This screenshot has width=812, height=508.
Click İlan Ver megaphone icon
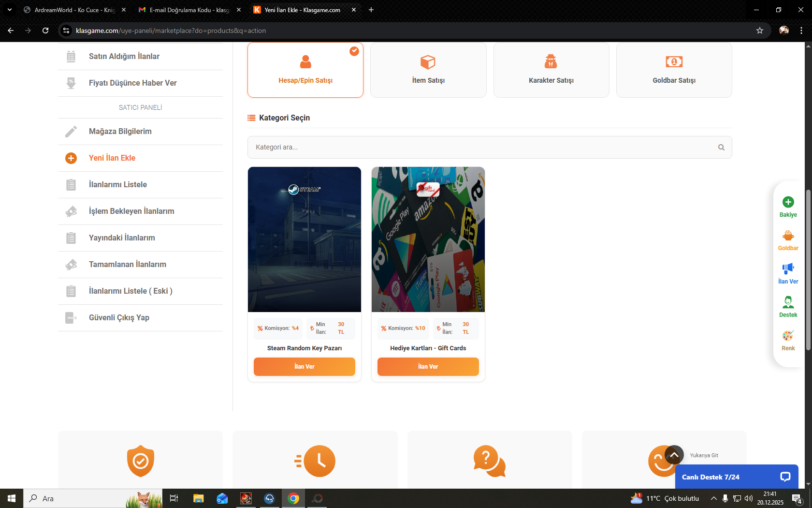click(788, 268)
